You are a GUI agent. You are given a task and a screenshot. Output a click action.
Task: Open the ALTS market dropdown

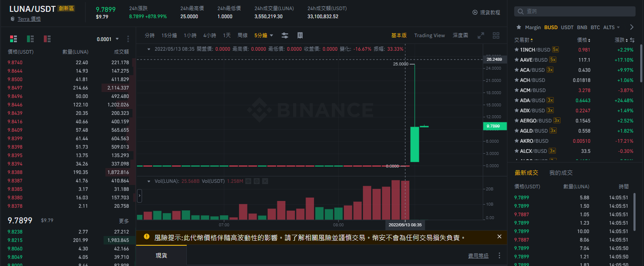[x=612, y=27]
